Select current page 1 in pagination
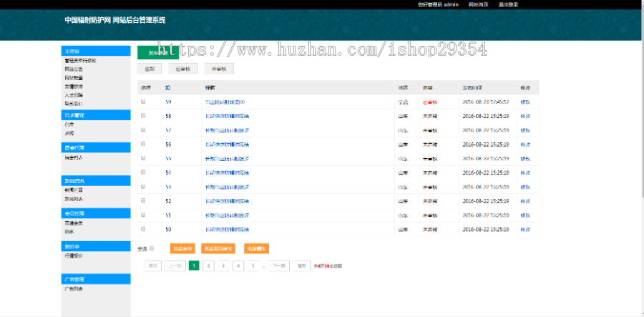Image resolution: width=644 pixels, height=317 pixels. (x=194, y=266)
